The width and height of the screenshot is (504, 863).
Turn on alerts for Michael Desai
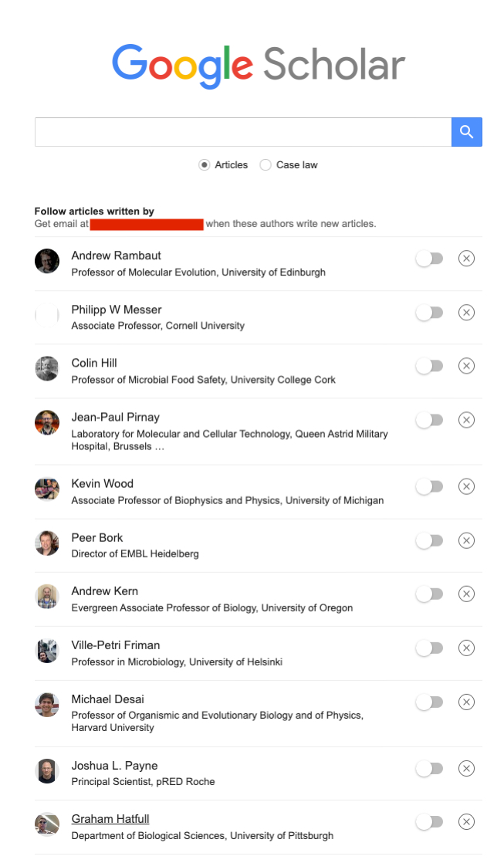tap(429, 702)
